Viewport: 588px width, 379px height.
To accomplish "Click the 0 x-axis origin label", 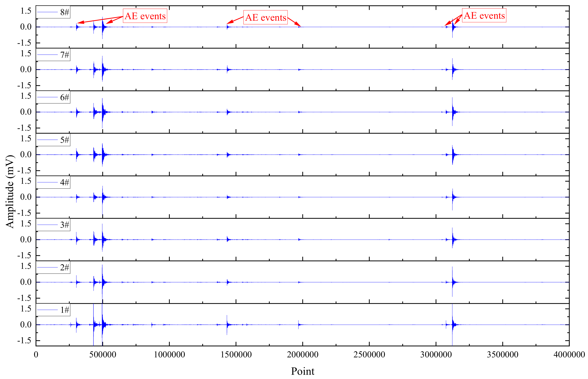I will tap(36, 355).
